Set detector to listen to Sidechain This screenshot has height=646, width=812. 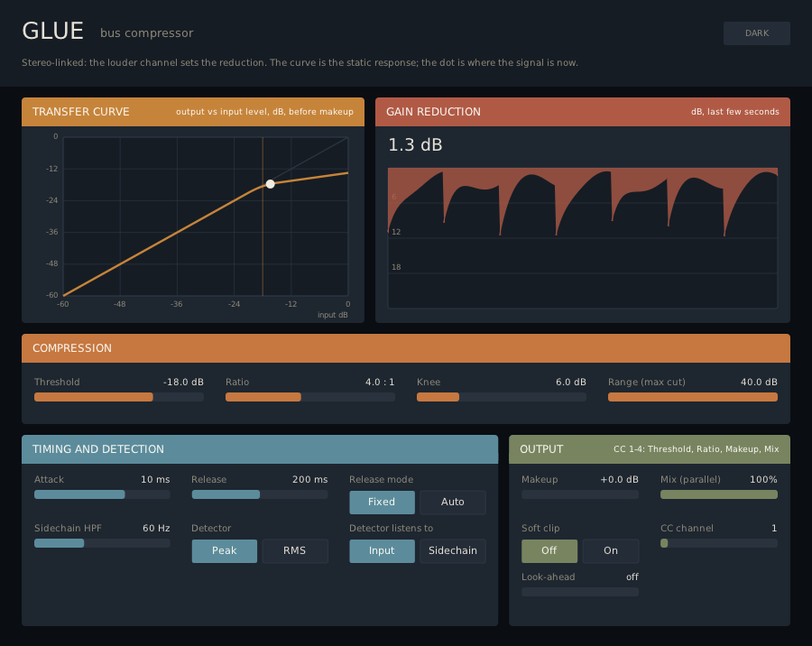(x=453, y=550)
